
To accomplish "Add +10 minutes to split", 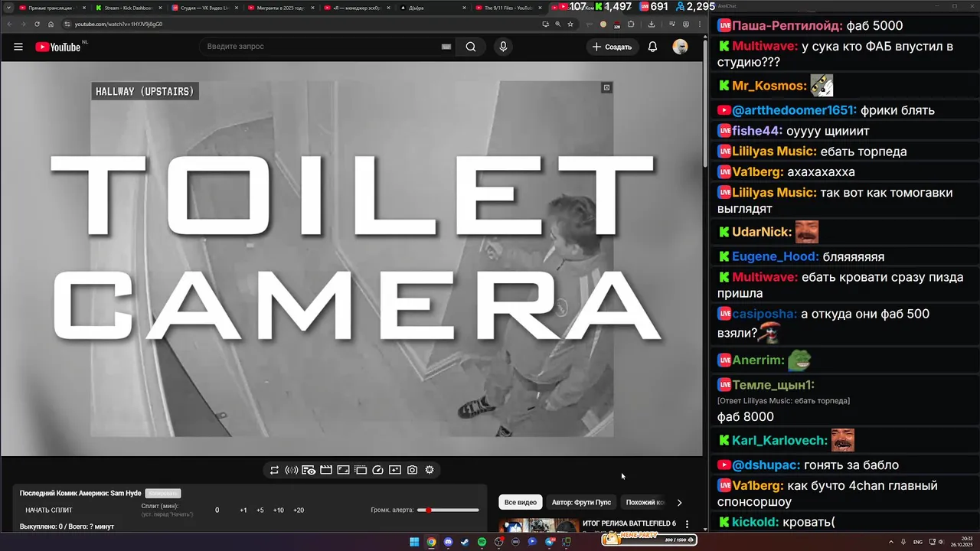I will [x=279, y=510].
